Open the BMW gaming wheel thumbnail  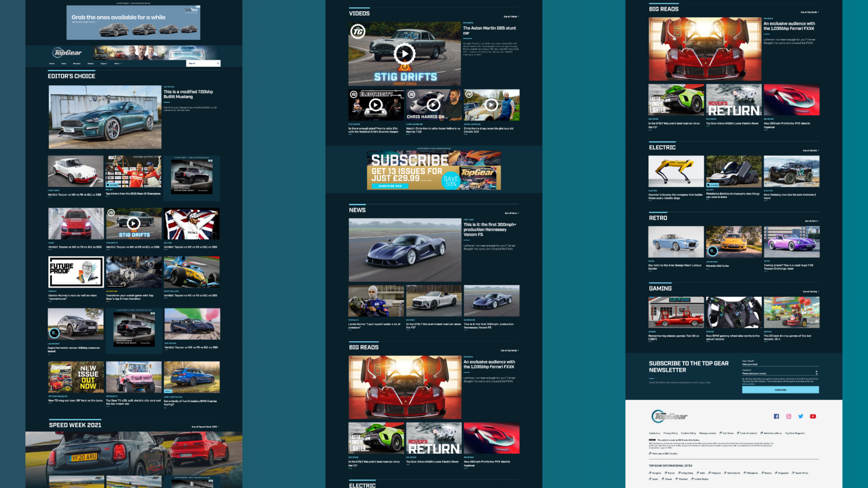(734, 312)
